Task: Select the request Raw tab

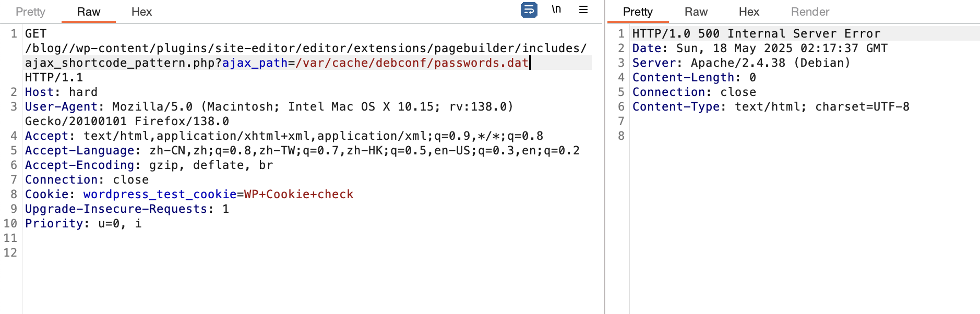Action: click(89, 11)
